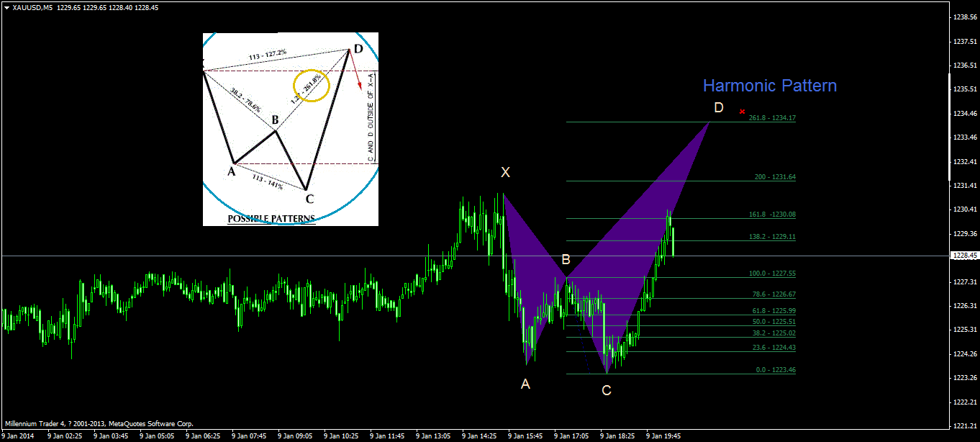
Task: Select Fibonacci level 23.6 - 1224.43
Action: [774, 348]
